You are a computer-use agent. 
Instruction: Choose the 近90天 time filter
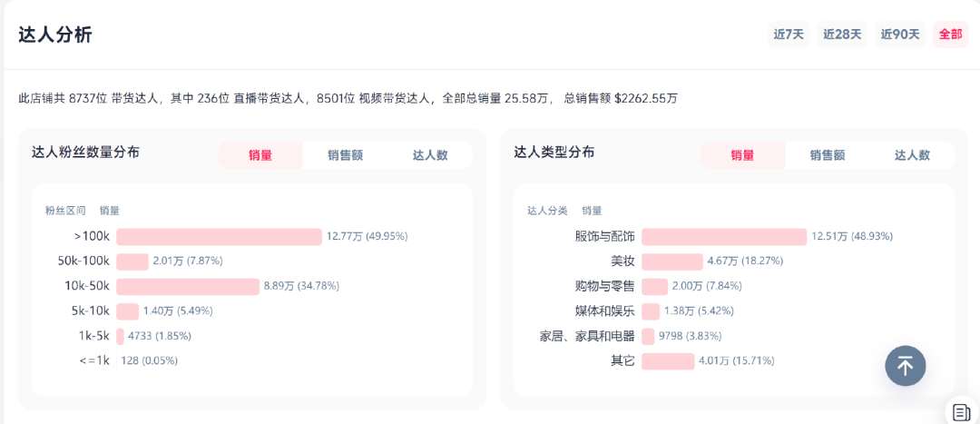[x=900, y=35]
